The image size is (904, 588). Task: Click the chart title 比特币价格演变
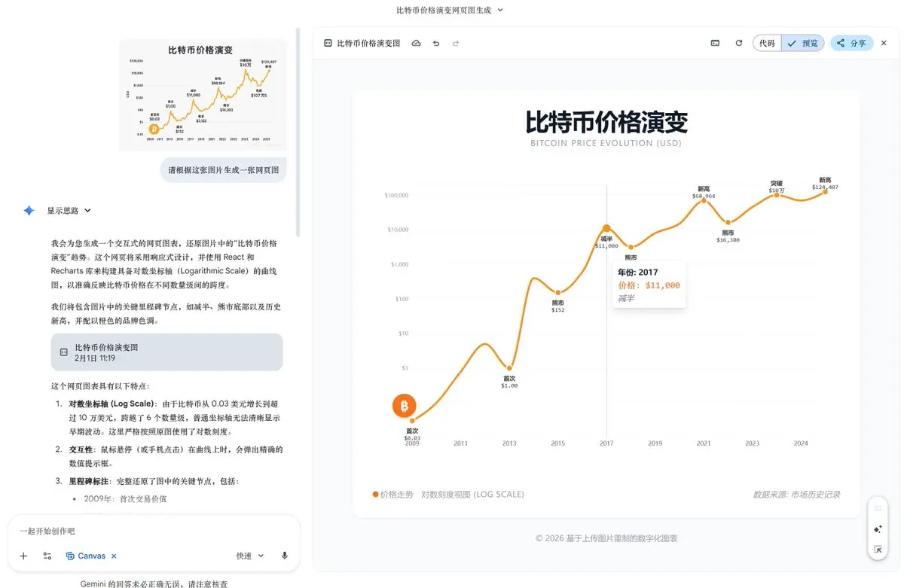coord(606,122)
